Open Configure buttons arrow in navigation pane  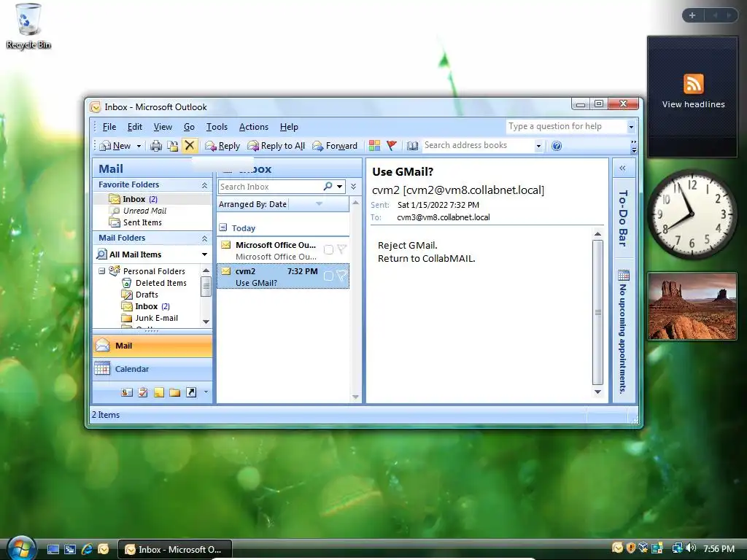click(206, 392)
